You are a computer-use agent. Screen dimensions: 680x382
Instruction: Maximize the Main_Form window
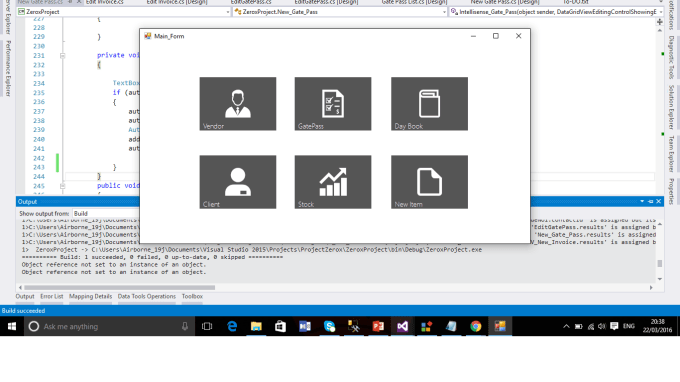click(x=496, y=36)
